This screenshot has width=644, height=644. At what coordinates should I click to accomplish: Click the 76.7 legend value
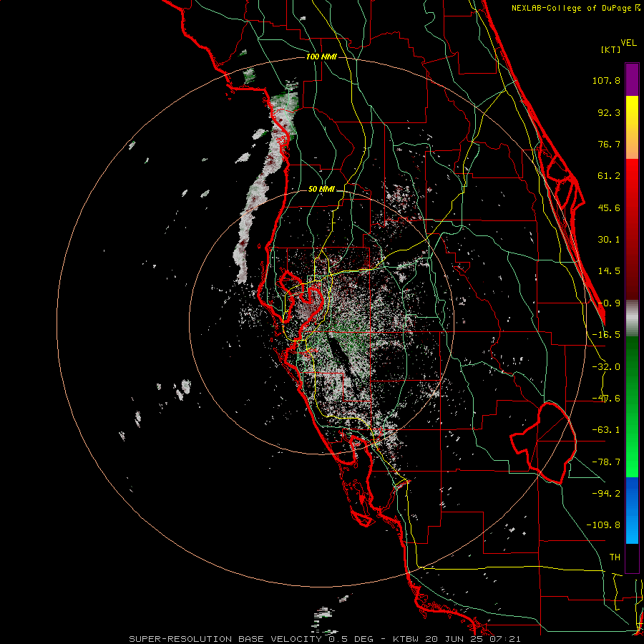(609, 144)
